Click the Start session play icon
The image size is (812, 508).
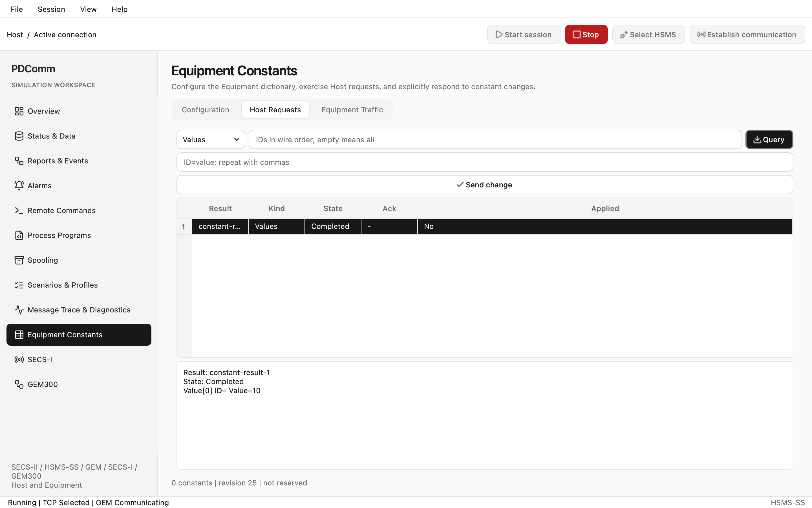pos(499,35)
